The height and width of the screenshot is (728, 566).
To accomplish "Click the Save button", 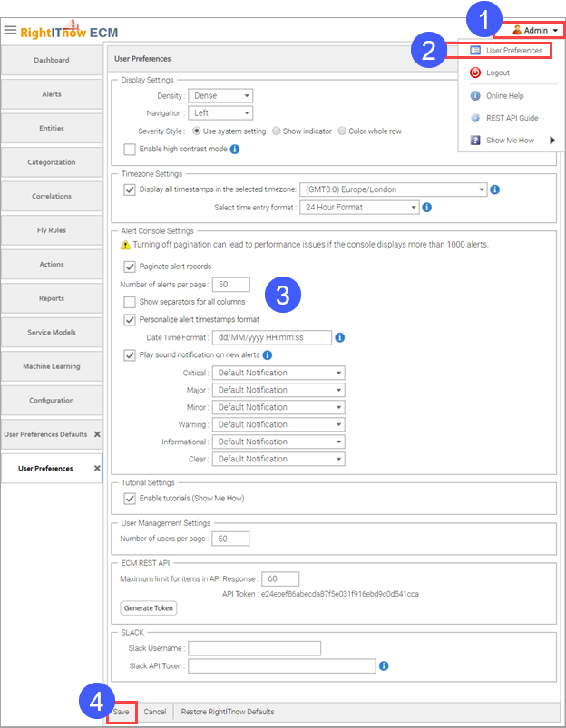I will pos(122,712).
